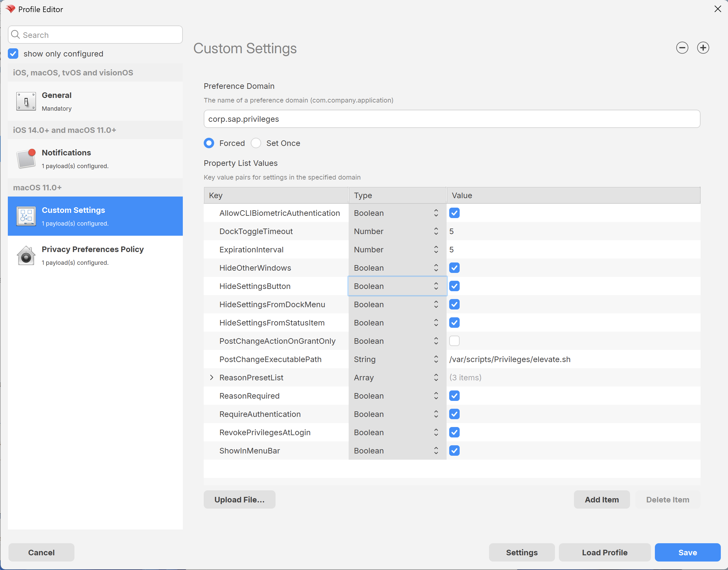This screenshot has width=728, height=570.
Task: Select the Set Once radio button
Action: click(x=256, y=143)
